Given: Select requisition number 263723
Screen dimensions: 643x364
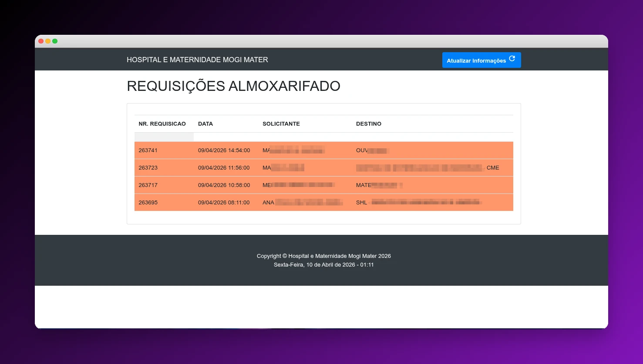Looking at the screenshot, I should tap(148, 168).
